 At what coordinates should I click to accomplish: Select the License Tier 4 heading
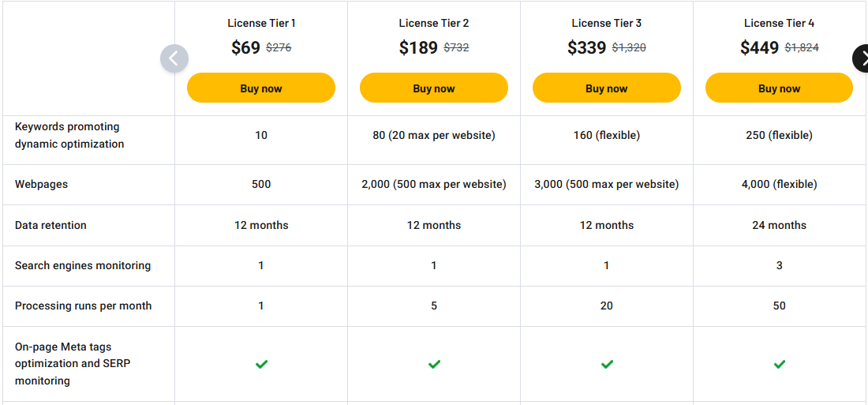coord(780,23)
